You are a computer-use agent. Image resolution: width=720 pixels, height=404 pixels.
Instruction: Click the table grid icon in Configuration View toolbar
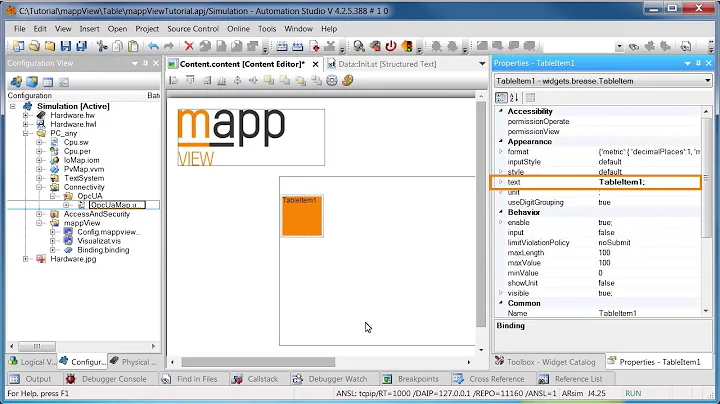[48, 82]
